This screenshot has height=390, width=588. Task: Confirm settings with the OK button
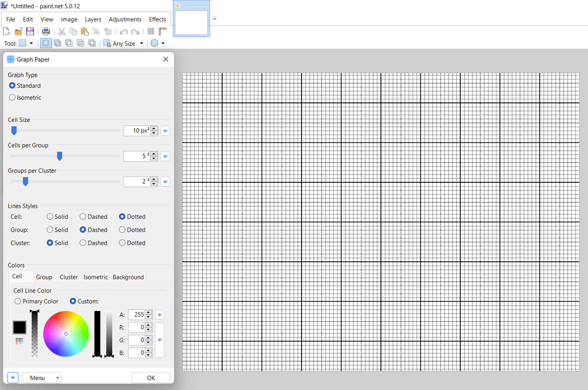pos(151,377)
